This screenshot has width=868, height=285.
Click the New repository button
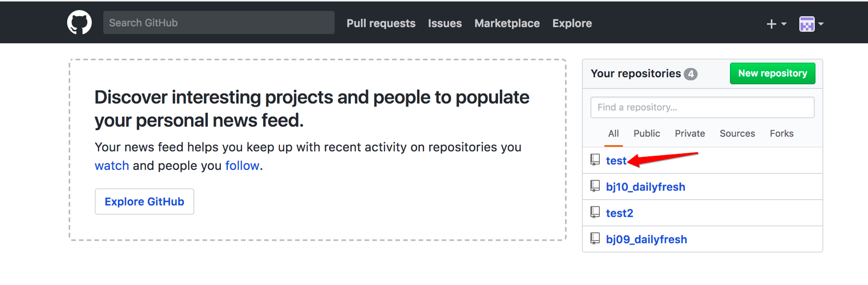[x=772, y=73]
